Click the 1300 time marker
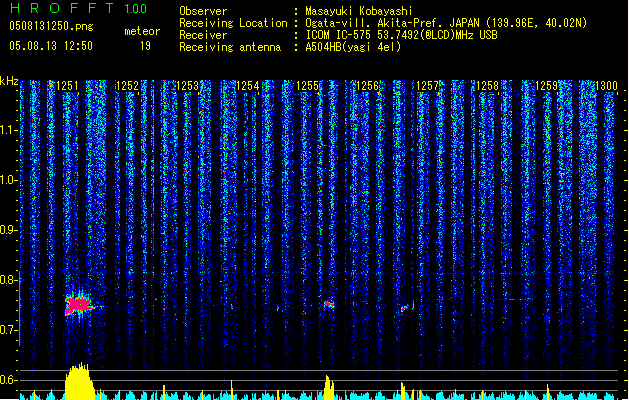This screenshot has width=629, height=400. pyautogui.click(x=607, y=86)
